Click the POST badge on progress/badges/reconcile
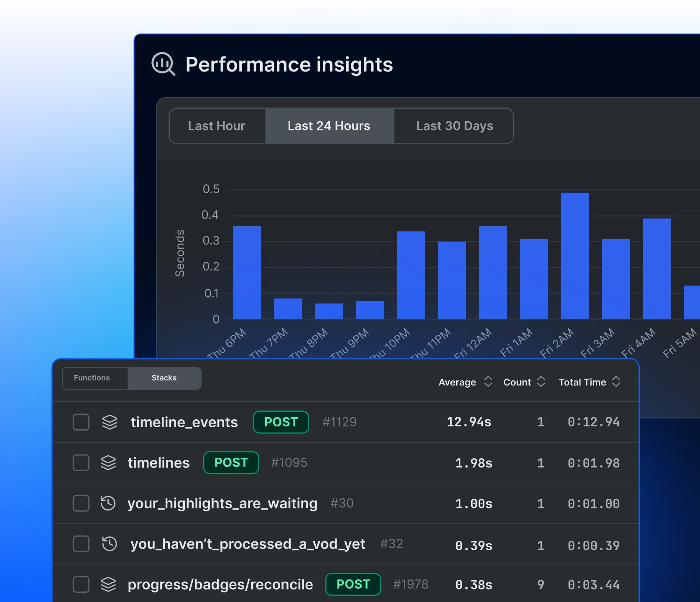700x602 pixels. [x=353, y=584]
